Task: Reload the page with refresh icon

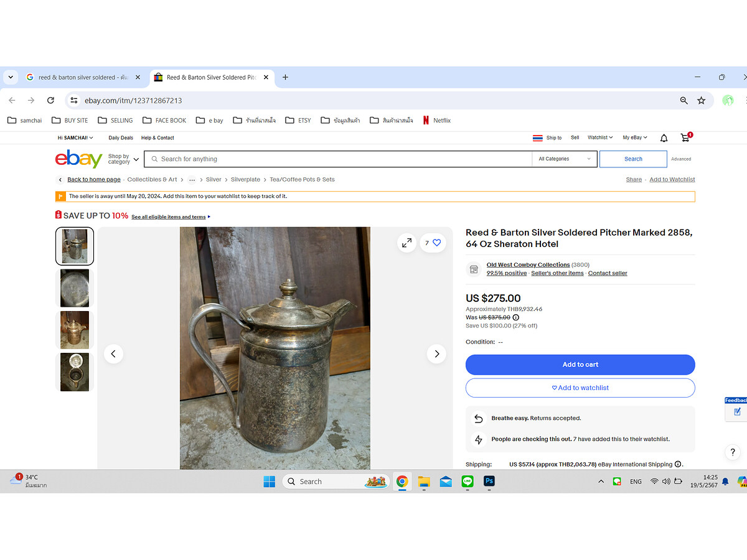Action: 50,100
